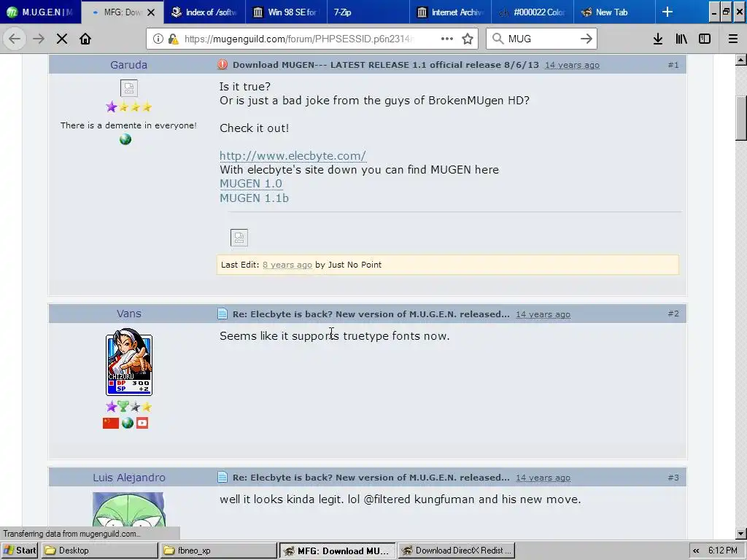Switch to the Index of /softw tab
The width and height of the screenshot is (747, 560).
click(205, 12)
